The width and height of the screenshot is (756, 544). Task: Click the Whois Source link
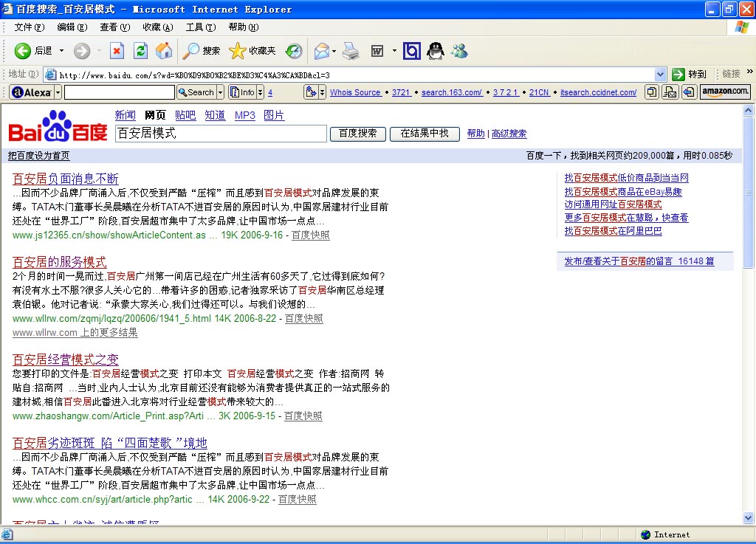(355, 92)
